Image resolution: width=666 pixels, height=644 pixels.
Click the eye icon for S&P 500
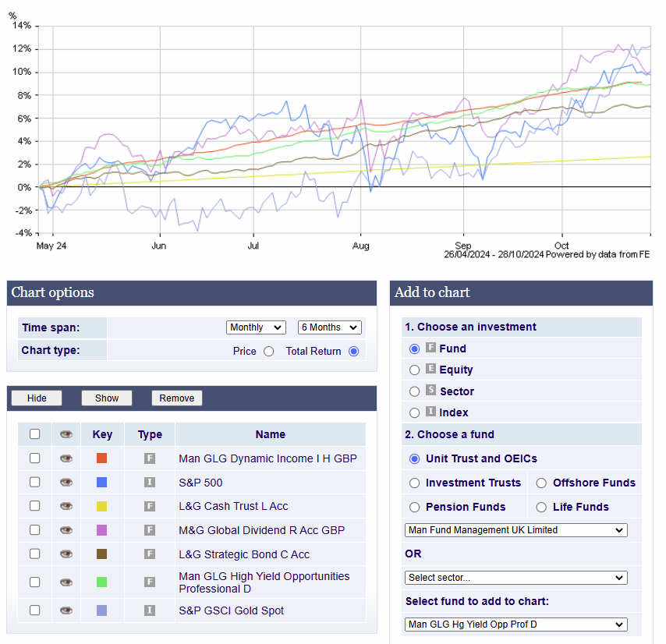[x=66, y=483]
